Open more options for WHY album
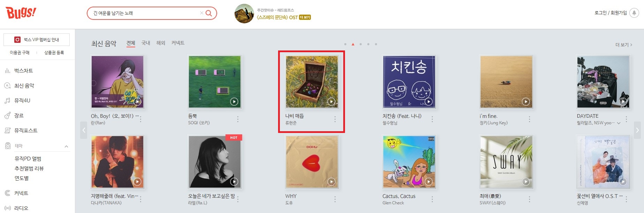Image resolution: width=644 pixels, height=213 pixels. tap(335, 199)
